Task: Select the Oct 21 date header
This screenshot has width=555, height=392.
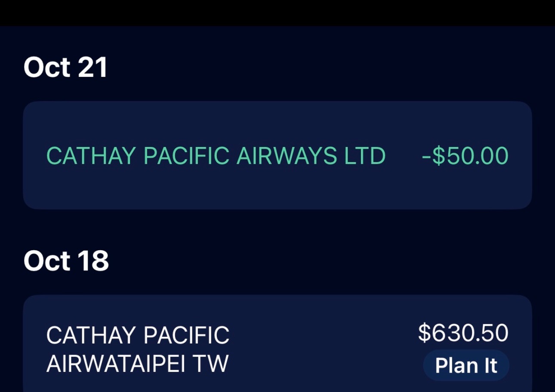Action: (65, 67)
